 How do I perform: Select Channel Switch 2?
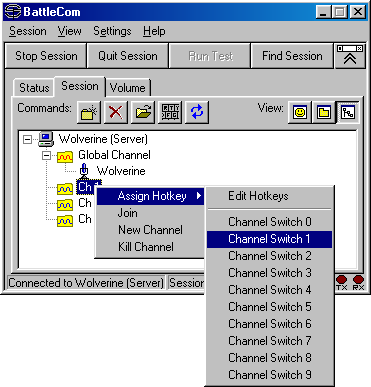point(269,256)
